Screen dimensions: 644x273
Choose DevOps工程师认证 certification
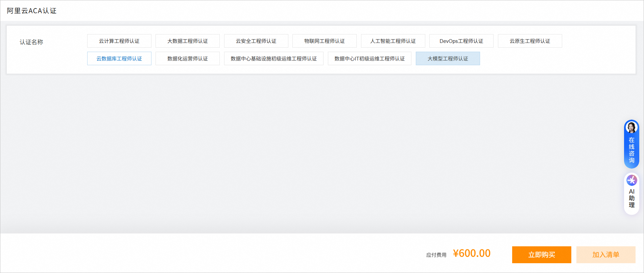461,41
